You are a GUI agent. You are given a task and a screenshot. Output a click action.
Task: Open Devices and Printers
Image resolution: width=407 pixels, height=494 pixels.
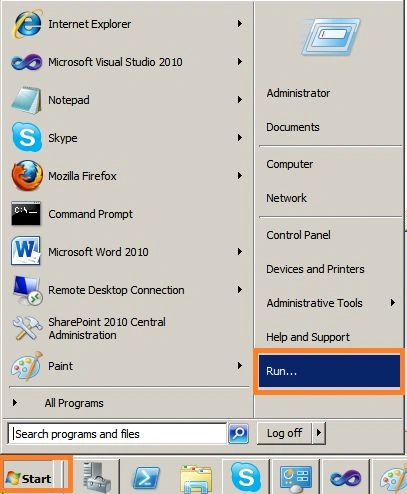315,269
